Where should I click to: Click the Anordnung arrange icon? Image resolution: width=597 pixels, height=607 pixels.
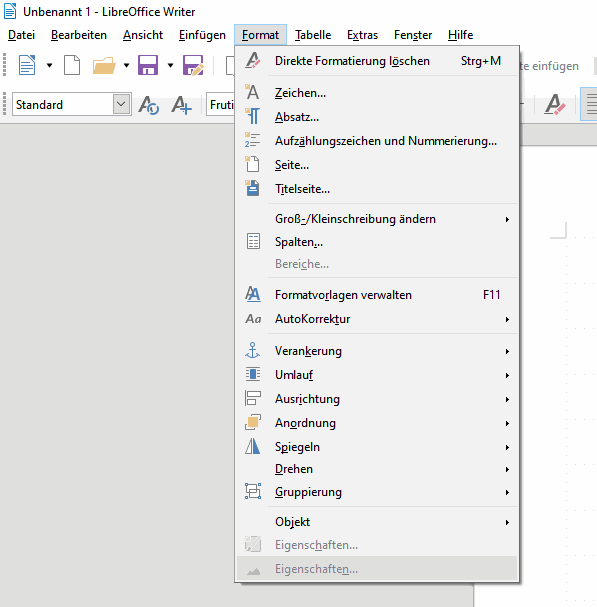click(253, 422)
